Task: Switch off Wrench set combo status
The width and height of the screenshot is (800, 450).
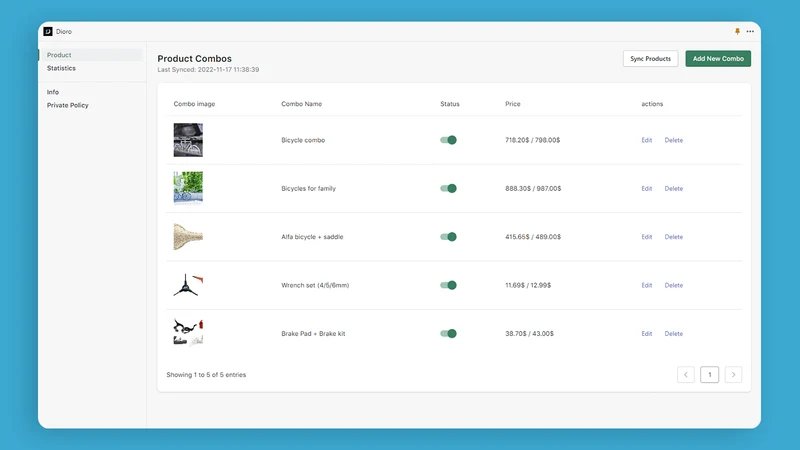Action: pos(448,285)
